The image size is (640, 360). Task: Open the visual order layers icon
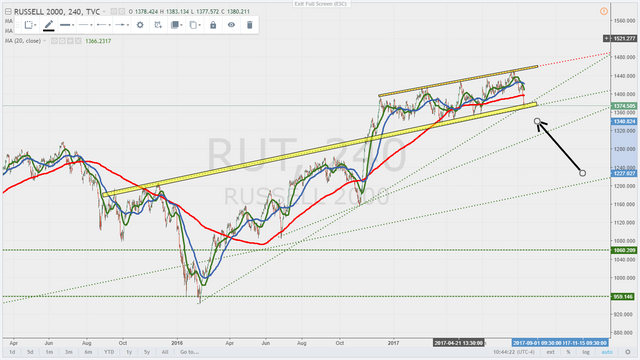(x=176, y=25)
